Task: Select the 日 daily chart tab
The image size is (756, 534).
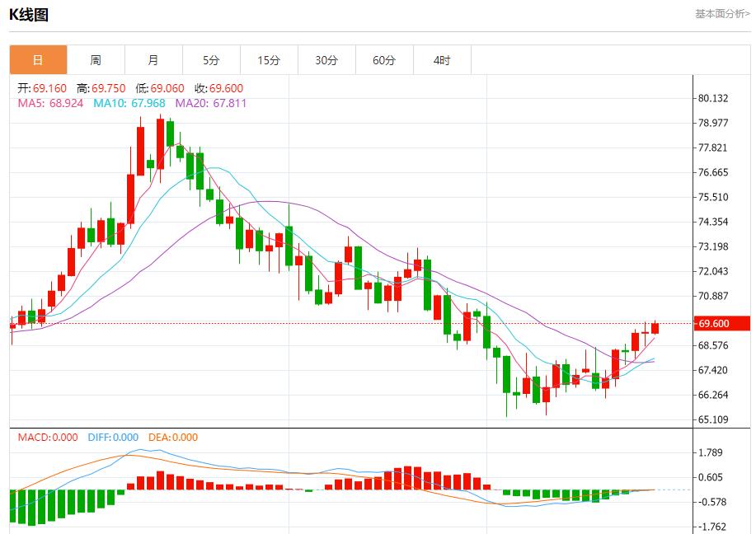Action: [38, 60]
